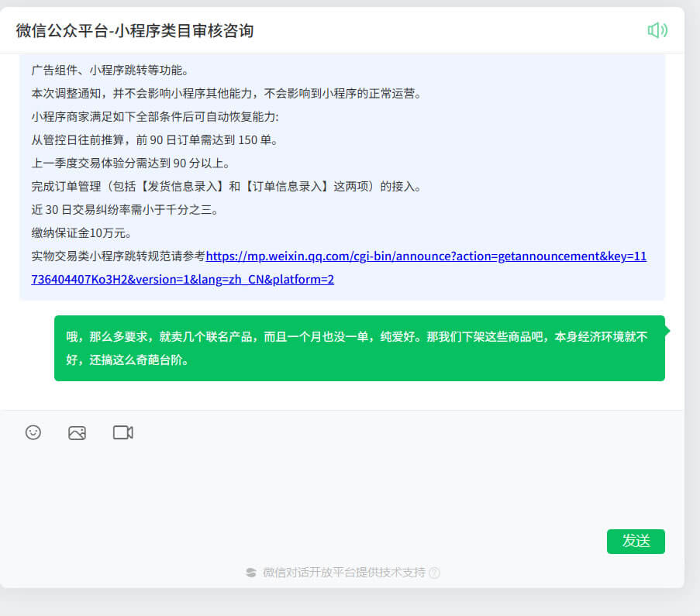Image resolution: width=700 pixels, height=616 pixels.
Task: Start video with the camera icon
Action: pos(122,432)
